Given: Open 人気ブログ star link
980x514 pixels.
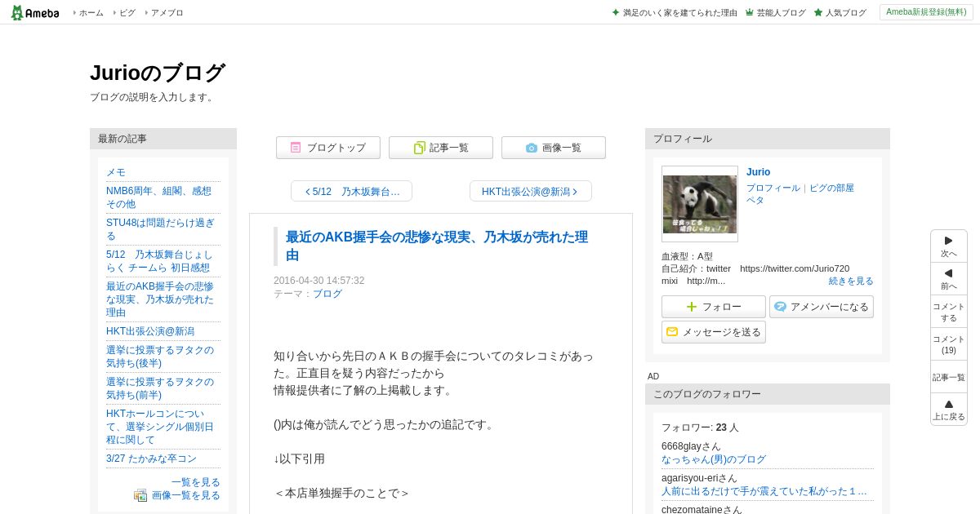Looking at the screenshot, I should tap(840, 12).
